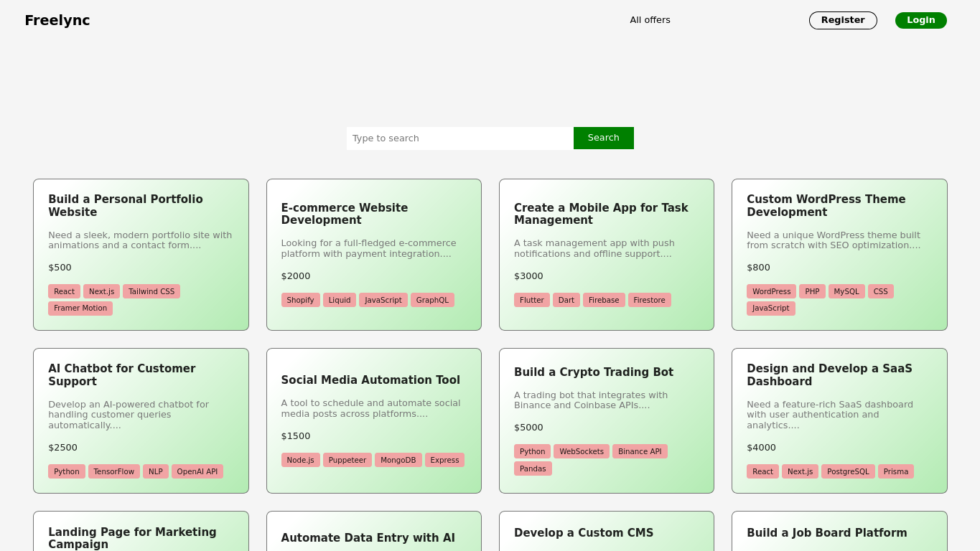The image size is (980, 551).
Task: Click the PostgreSQL tag
Action: pos(848,471)
